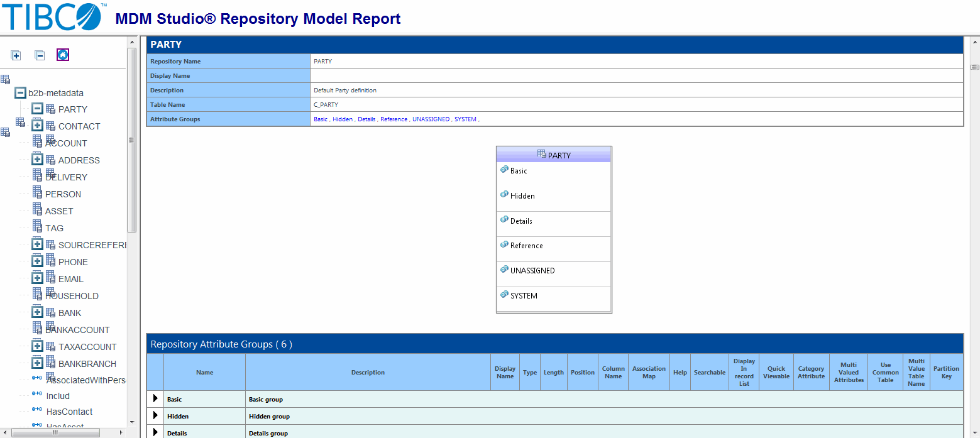Expand the BANK tree node
The width and height of the screenshot is (980, 438).
38,312
